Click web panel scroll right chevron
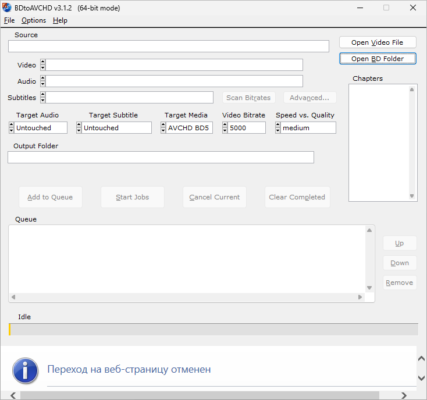The width and height of the screenshot is (427, 400). click(x=404, y=395)
